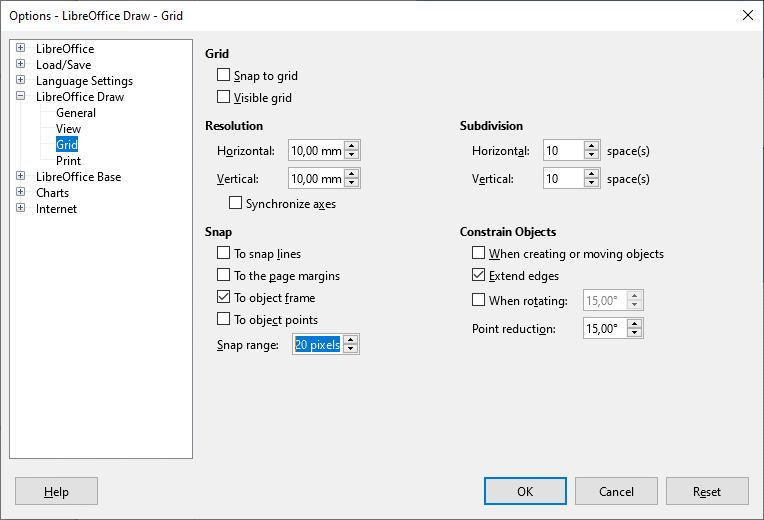Collapse the LibreOffice Draw tree node
The image size is (764, 520).
tap(20, 96)
